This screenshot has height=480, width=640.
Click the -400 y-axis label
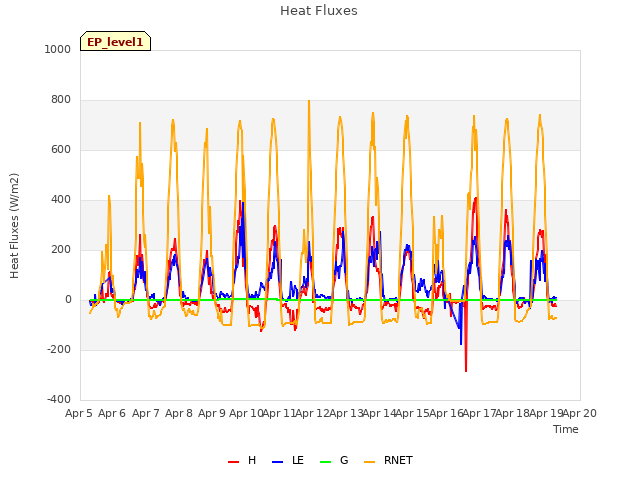point(59,400)
